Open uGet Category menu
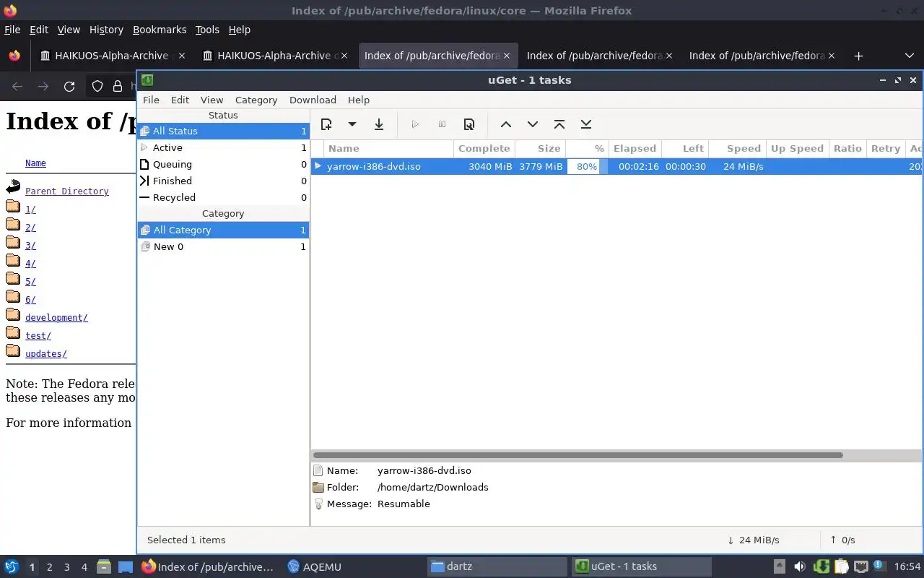 tap(256, 100)
